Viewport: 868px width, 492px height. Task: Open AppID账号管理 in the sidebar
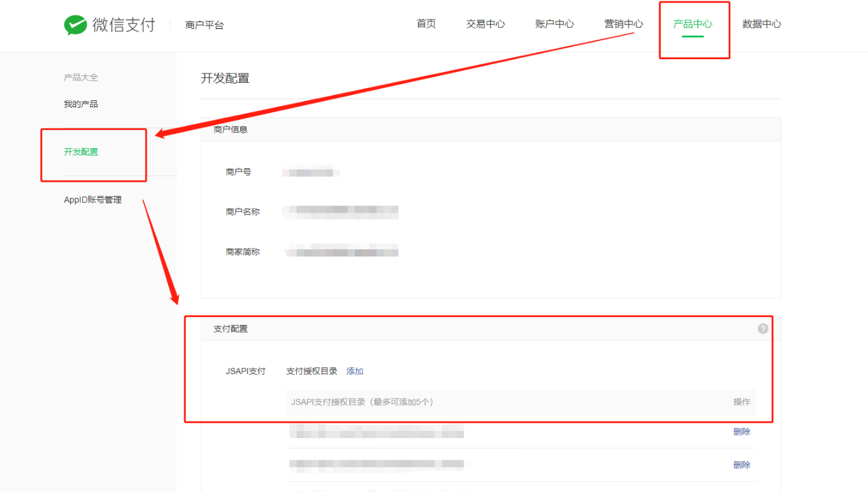(x=93, y=200)
